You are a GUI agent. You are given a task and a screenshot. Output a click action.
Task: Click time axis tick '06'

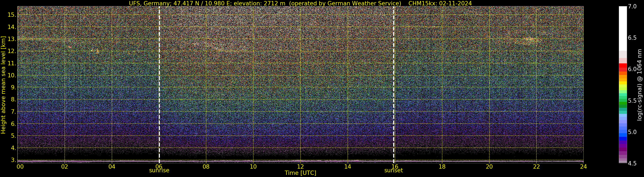(x=159, y=166)
